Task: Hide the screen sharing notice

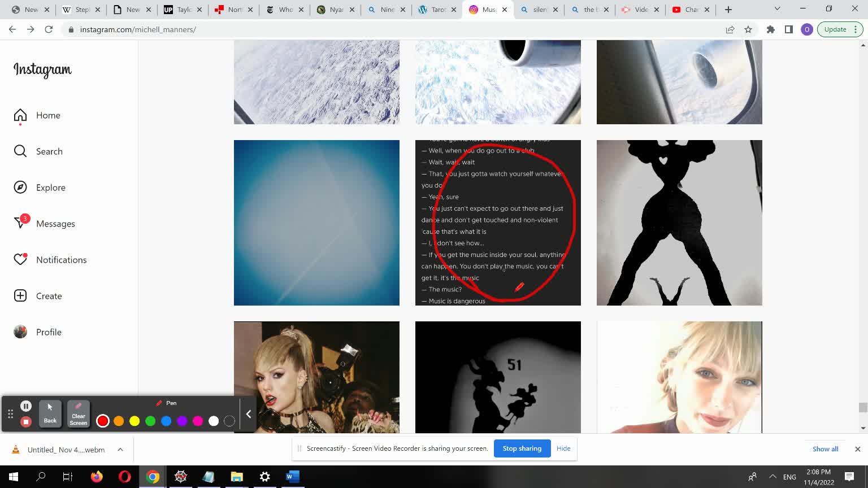Action: [563, 448]
